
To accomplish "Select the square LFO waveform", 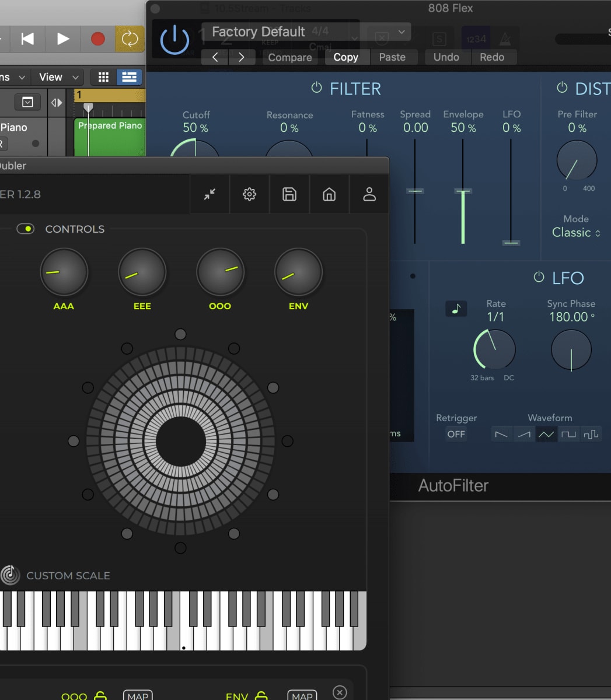I will click(569, 434).
